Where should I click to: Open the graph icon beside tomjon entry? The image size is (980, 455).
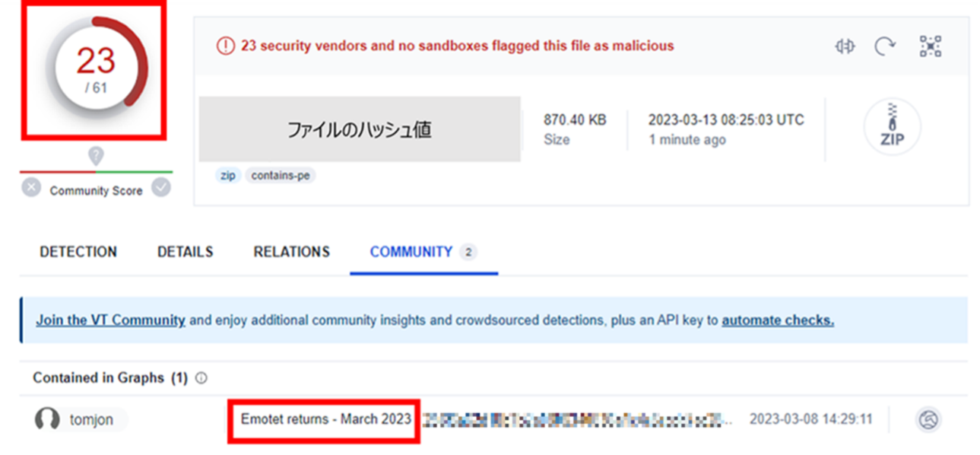point(929,419)
